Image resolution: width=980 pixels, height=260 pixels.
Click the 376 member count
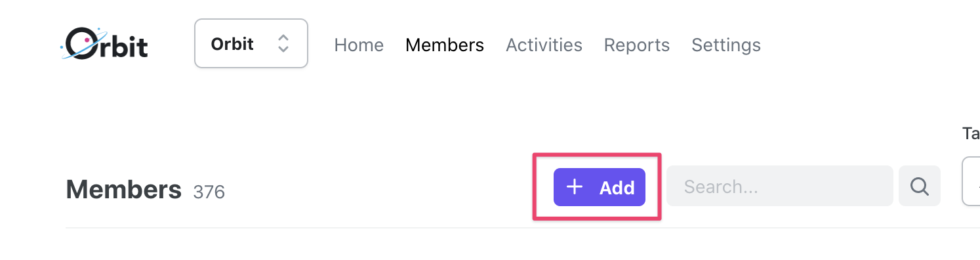pos(209,192)
